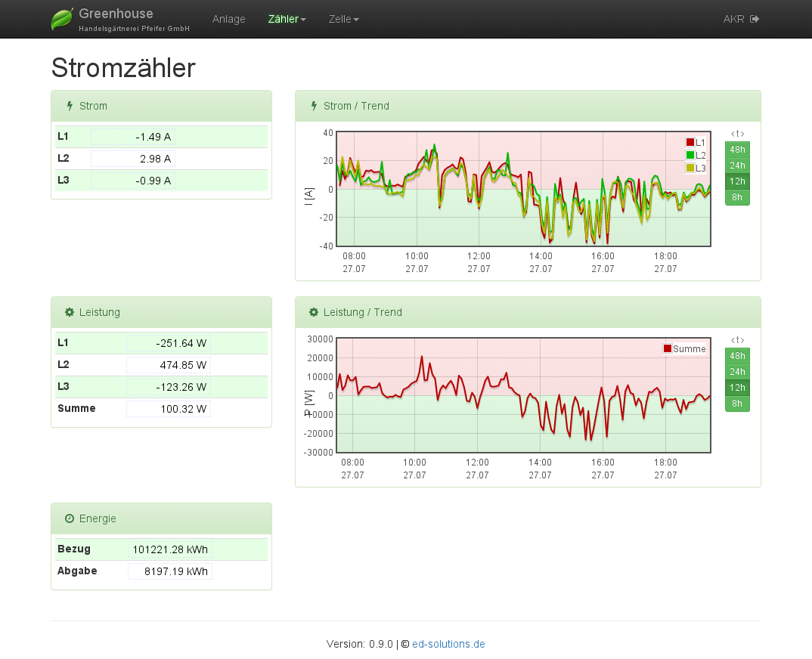Click the clock icon in Energie panel

click(x=70, y=518)
